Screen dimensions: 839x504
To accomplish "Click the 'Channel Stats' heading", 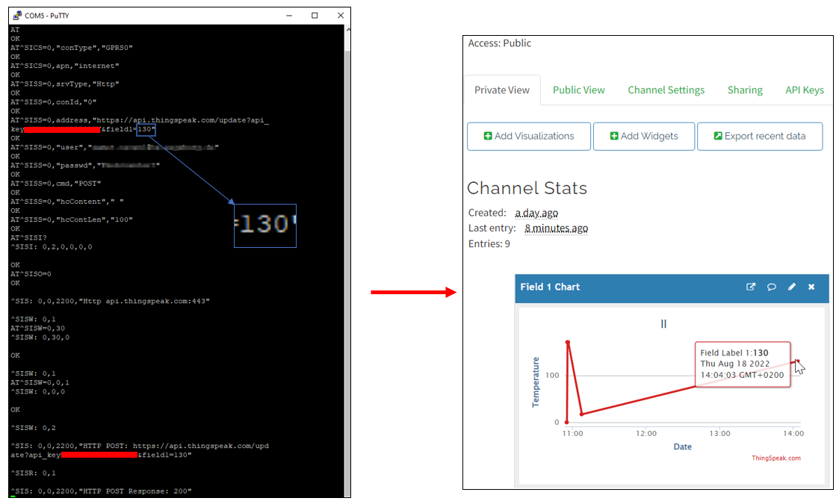I will click(x=527, y=188).
